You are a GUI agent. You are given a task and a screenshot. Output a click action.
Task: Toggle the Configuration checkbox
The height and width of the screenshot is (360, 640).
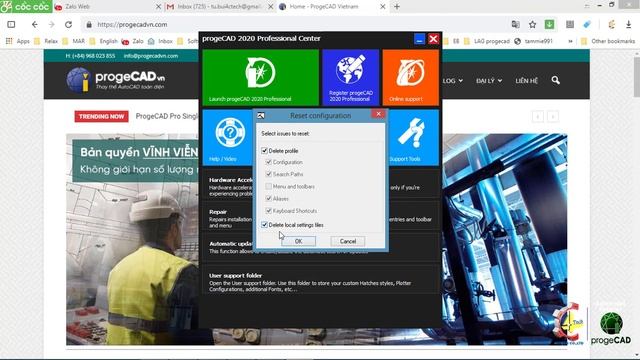269,162
